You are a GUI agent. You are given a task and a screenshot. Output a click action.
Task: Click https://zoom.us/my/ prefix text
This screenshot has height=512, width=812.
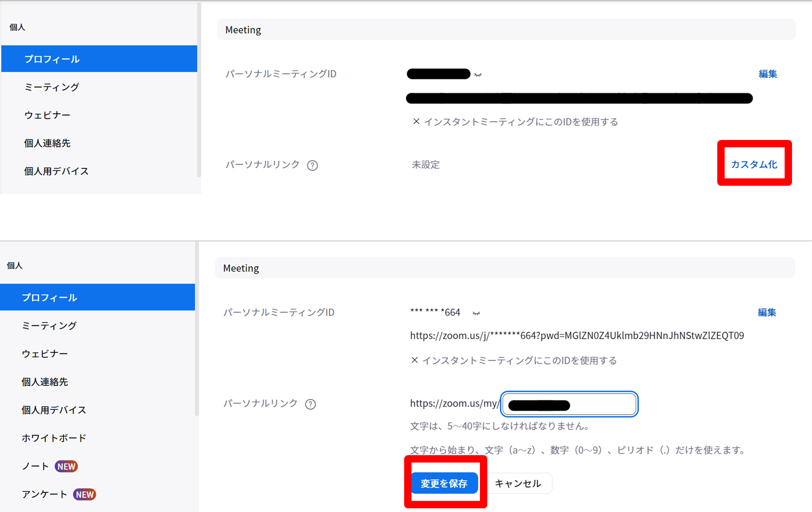coord(455,403)
